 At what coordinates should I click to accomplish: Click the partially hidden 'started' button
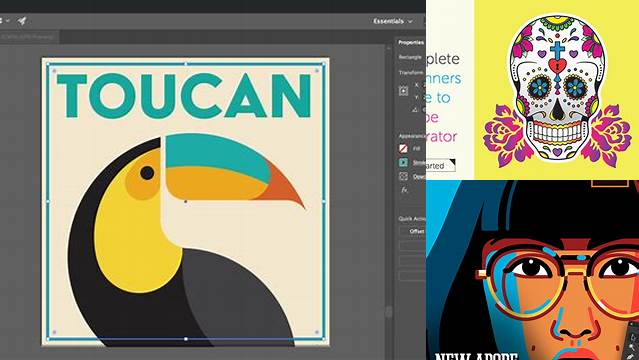tap(440, 166)
